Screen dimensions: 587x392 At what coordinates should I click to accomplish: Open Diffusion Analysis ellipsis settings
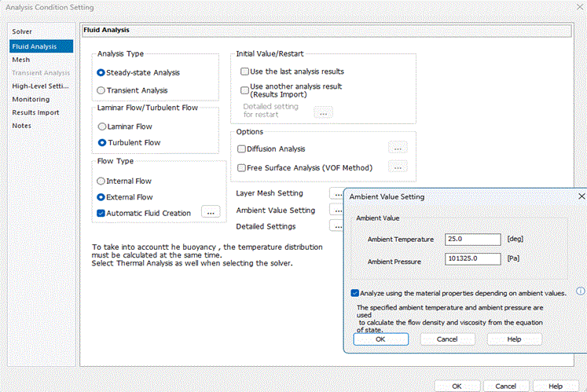click(x=398, y=148)
